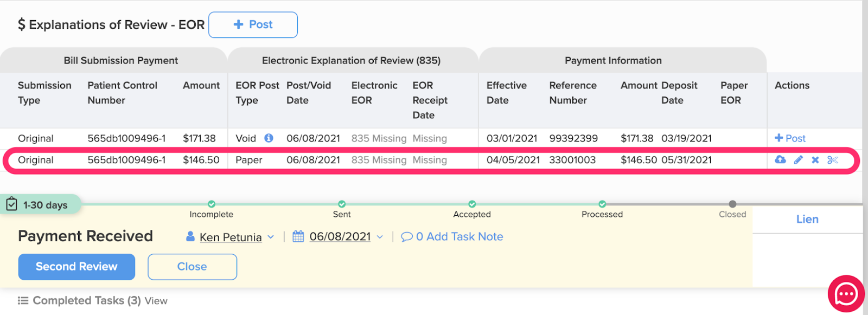Click the Electronic Explanation of Review (835) header
The image size is (868, 315).
click(351, 61)
